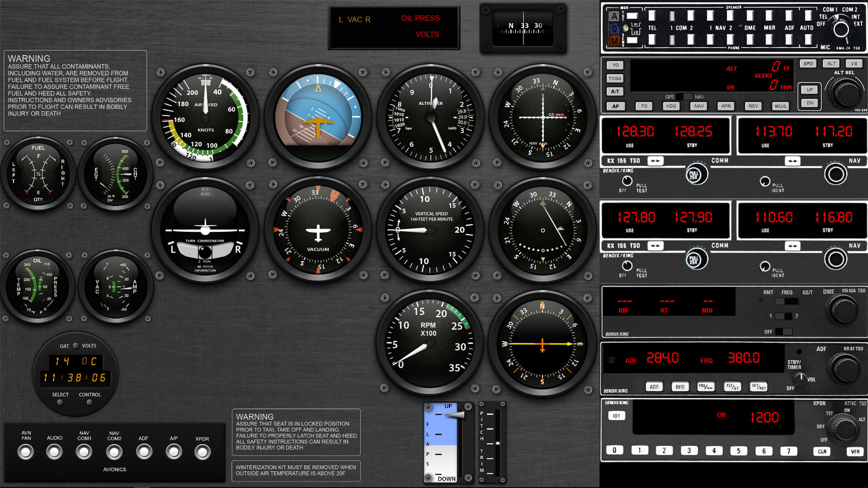Click the pitch trim indicator slider
The height and width of the screenshot is (488, 868).
pyautogui.click(x=497, y=443)
